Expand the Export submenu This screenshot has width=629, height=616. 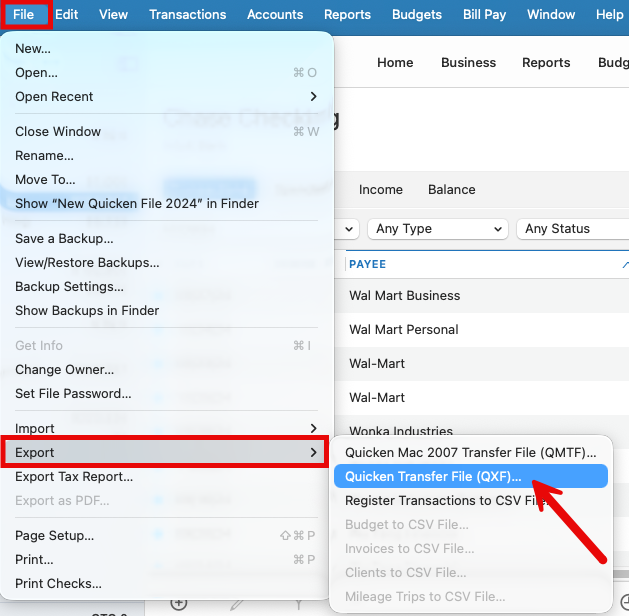click(x=166, y=453)
